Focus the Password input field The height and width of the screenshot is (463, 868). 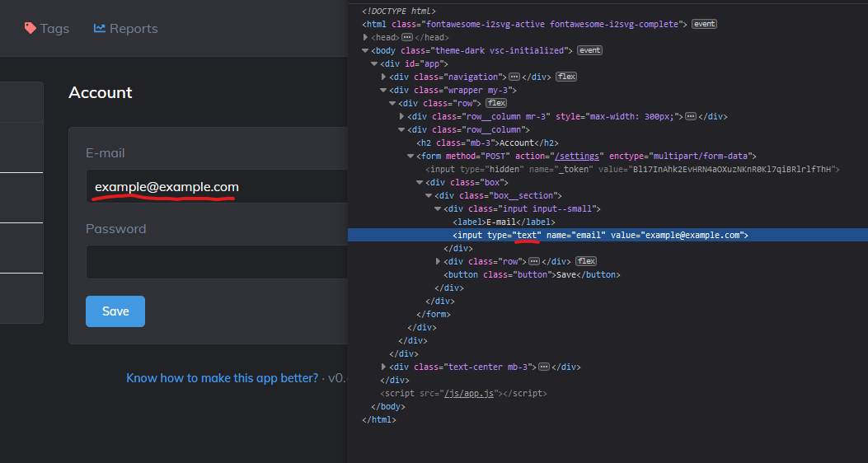217,262
